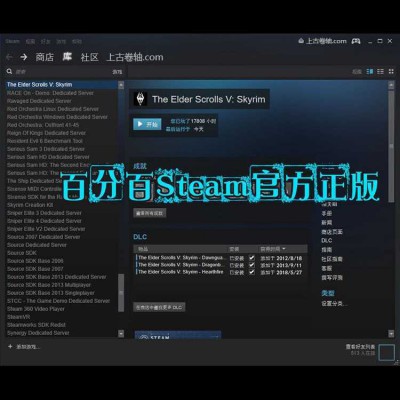The height and width of the screenshot is (400, 400).
Task: Open Big Picture mode controller icon
Action: click(x=356, y=41)
